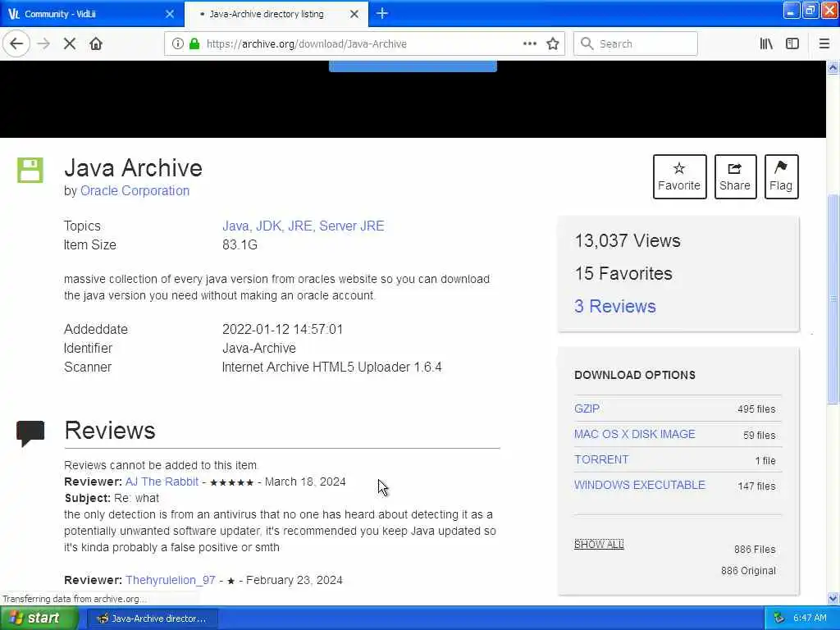Toggle the sidebar view icon
The image size is (840, 630).
(792, 44)
